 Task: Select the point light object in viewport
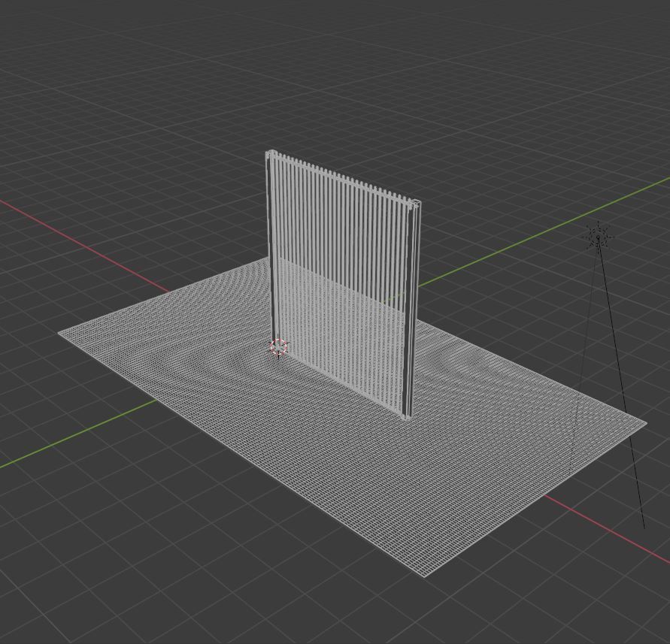point(598,237)
